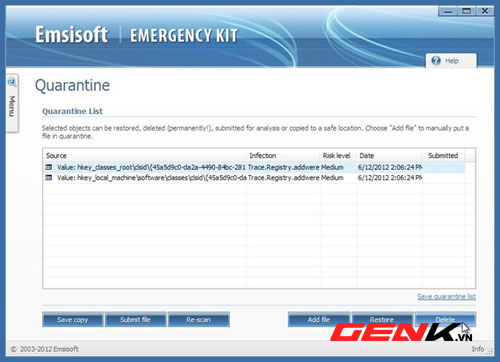This screenshot has width=500, height=362.
Task: Click the Submit file button
Action: pos(135,320)
